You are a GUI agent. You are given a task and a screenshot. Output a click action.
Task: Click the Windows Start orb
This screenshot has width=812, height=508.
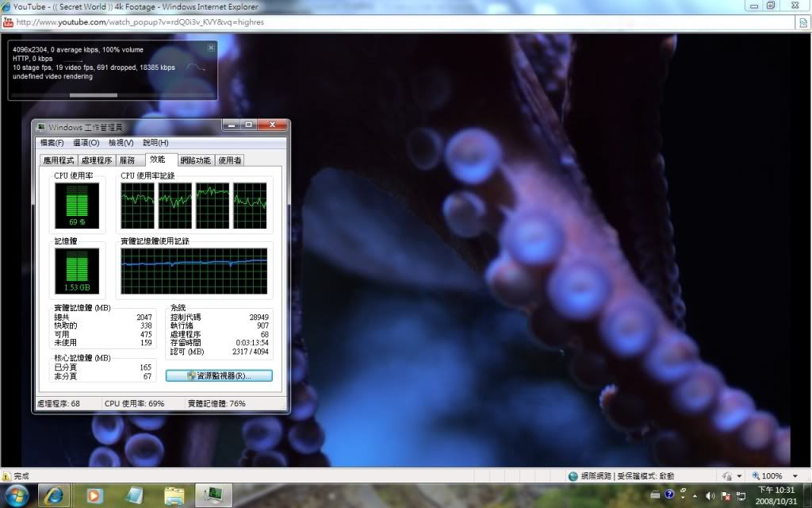pos(15,496)
